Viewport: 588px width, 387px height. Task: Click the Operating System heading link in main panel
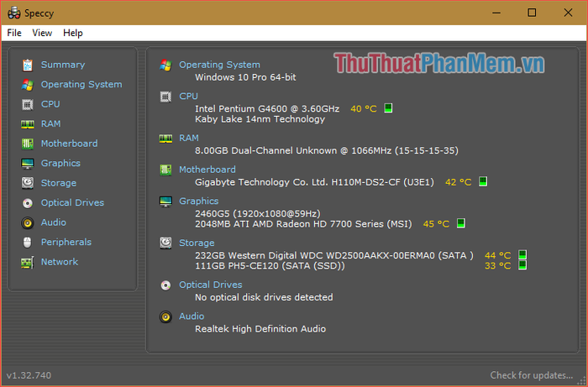point(219,65)
